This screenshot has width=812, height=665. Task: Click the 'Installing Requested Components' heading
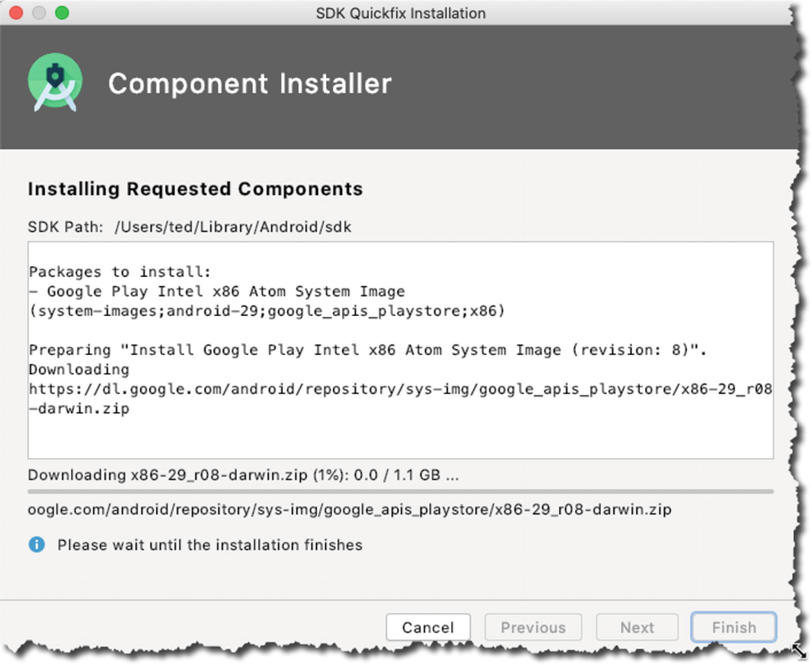pos(195,189)
